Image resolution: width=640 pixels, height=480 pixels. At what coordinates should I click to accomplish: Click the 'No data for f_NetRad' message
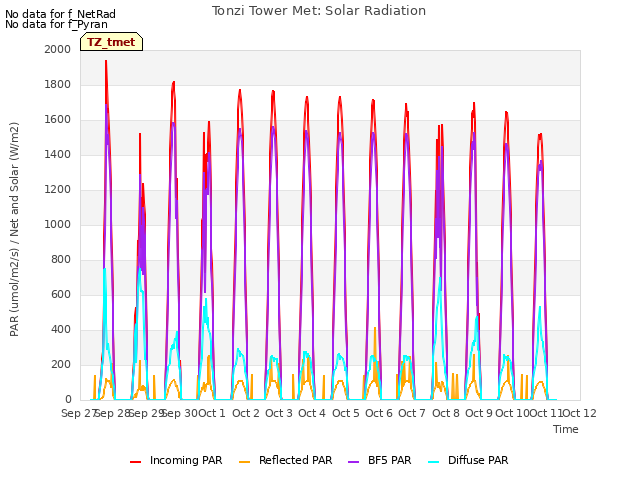(x=60, y=14)
